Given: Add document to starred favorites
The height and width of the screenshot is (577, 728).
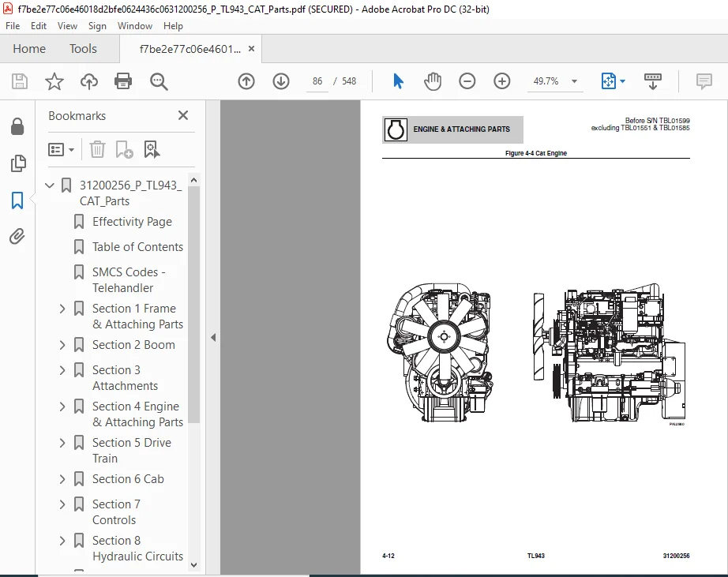Looking at the screenshot, I should 54,82.
